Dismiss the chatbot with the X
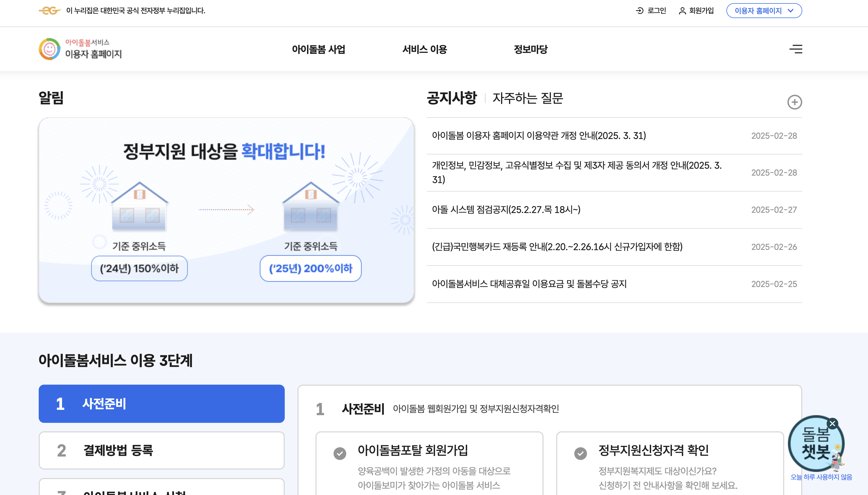This screenshot has height=495, width=868. coord(833,423)
